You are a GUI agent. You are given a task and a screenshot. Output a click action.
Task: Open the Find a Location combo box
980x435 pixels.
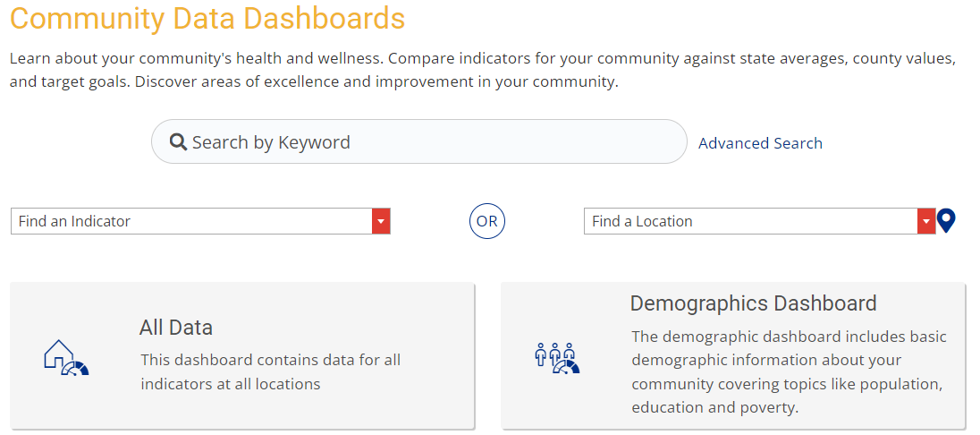point(750,221)
